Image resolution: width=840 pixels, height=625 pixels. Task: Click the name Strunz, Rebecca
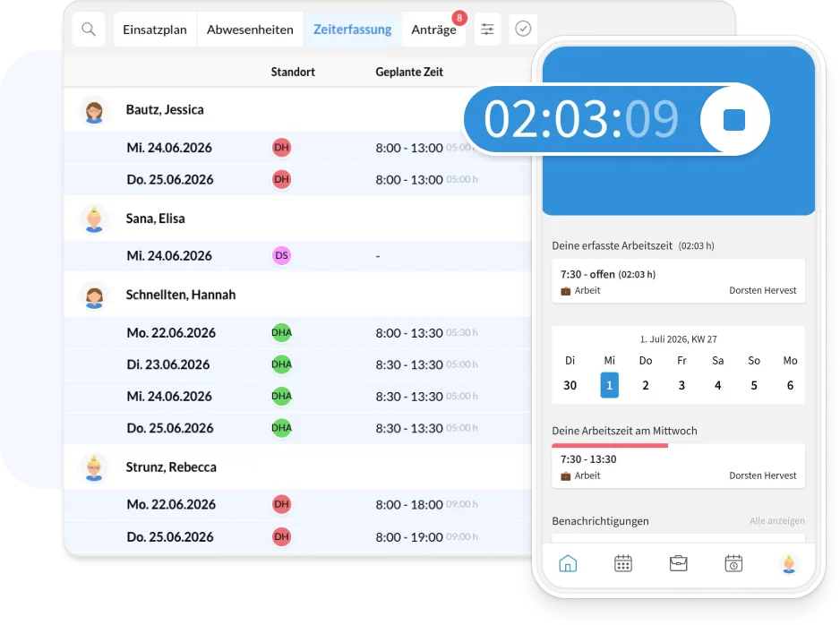point(171,467)
